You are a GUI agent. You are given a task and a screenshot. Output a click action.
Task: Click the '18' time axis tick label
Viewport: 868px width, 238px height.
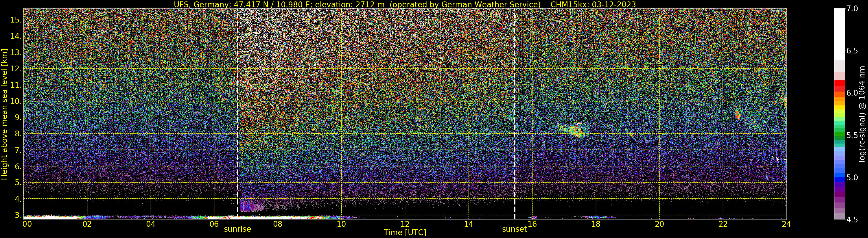596,224
